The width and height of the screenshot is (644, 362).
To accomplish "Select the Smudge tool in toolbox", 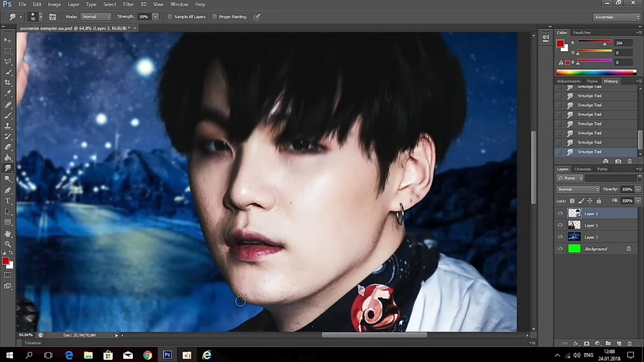I will click(8, 168).
